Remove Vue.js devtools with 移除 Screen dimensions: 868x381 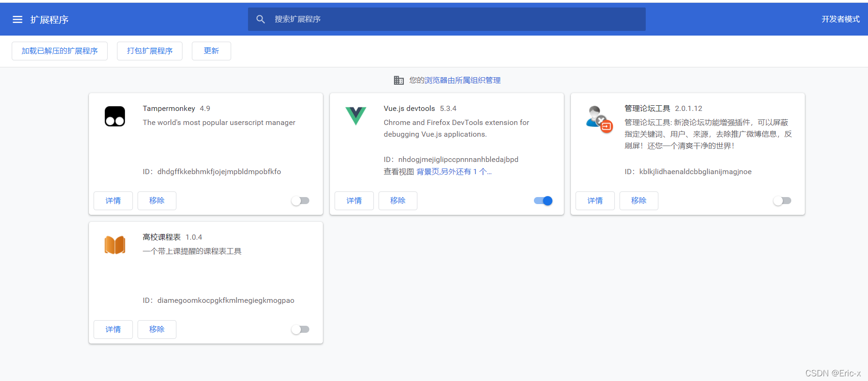click(x=398, y=201)
